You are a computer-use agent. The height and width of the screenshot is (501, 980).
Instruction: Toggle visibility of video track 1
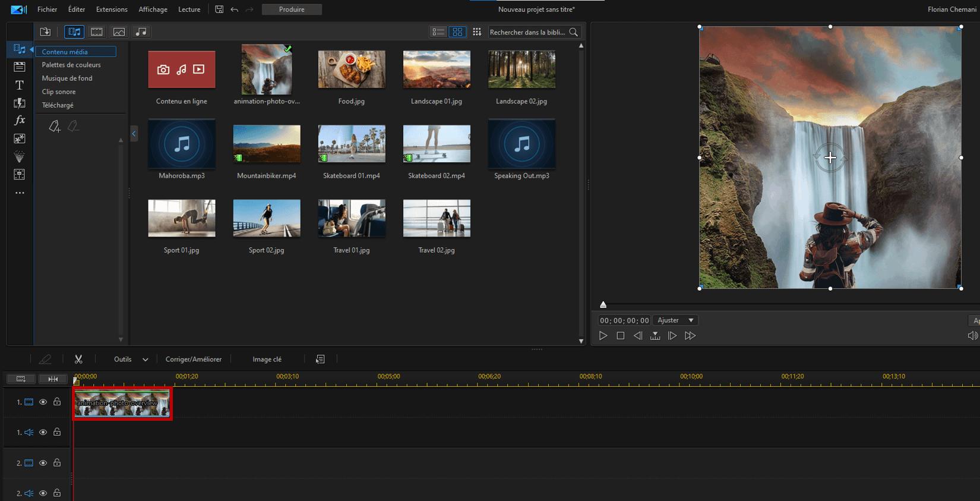coord(43,402)
